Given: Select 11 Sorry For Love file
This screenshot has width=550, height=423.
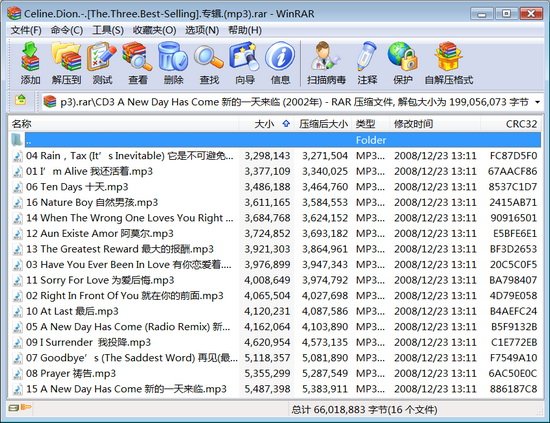Looking at the screenshot, I should click(275, 280).
